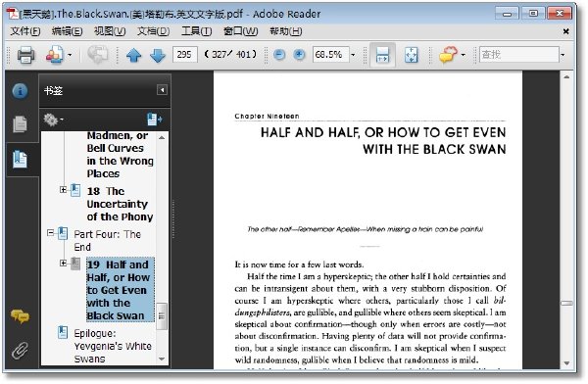Select the Bookmarks panel icon
The image size is (588, 384).
pos(20,160)
